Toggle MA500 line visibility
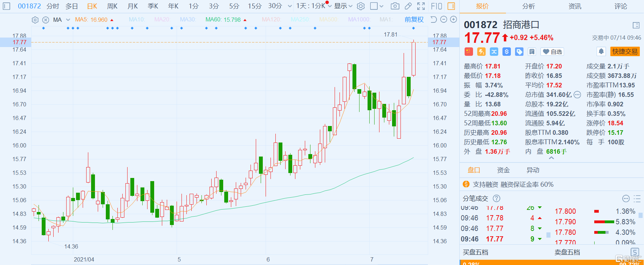644x265 pixels. click(x=329, y=20)
